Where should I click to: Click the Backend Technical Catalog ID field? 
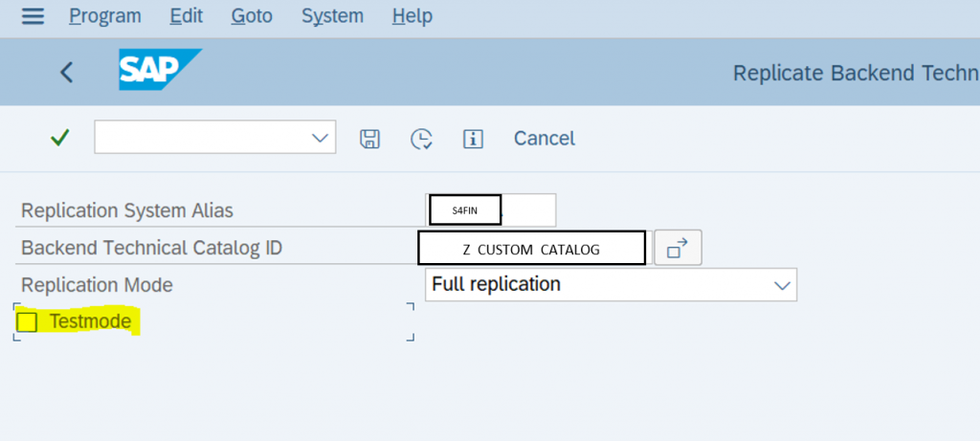pyautogui.click(x=532, y=248)
